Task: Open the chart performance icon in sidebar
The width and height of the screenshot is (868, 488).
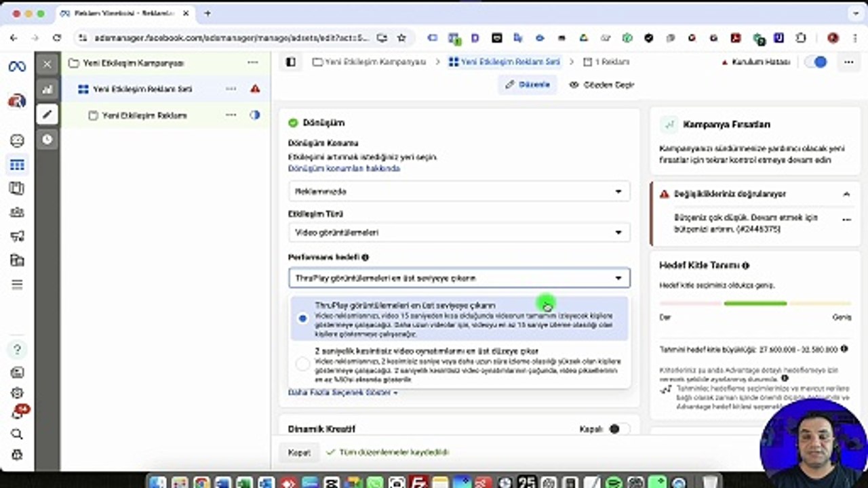Action: pos(47,89)
